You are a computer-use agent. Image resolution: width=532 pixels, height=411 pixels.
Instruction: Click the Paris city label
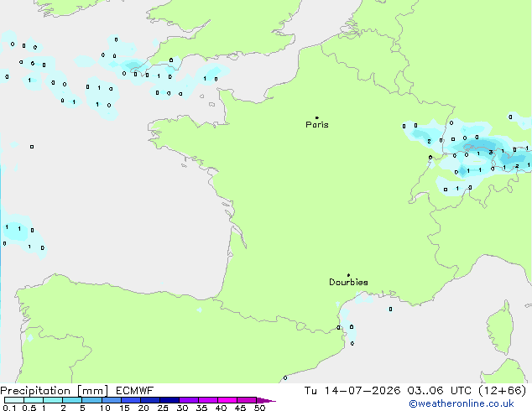tap(317, 124)
